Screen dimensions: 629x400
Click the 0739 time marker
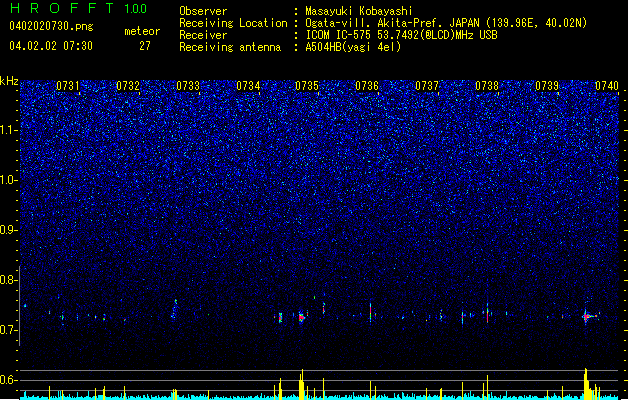coord(547,86)
